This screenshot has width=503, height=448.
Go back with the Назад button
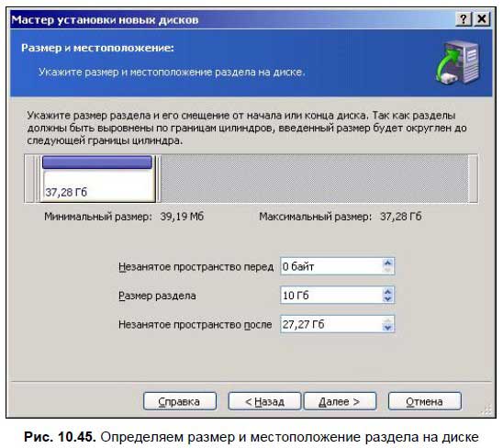tap(264, 401)
